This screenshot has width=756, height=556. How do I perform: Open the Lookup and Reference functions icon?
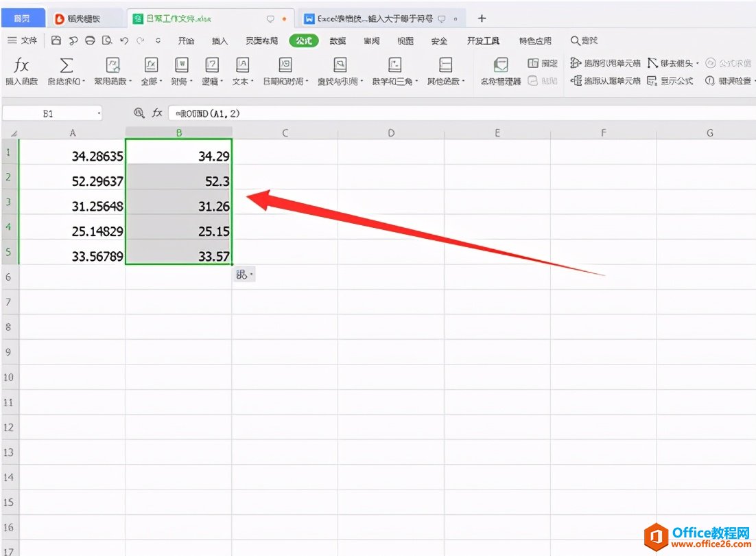pyautogui.click(x=340, y=65)
